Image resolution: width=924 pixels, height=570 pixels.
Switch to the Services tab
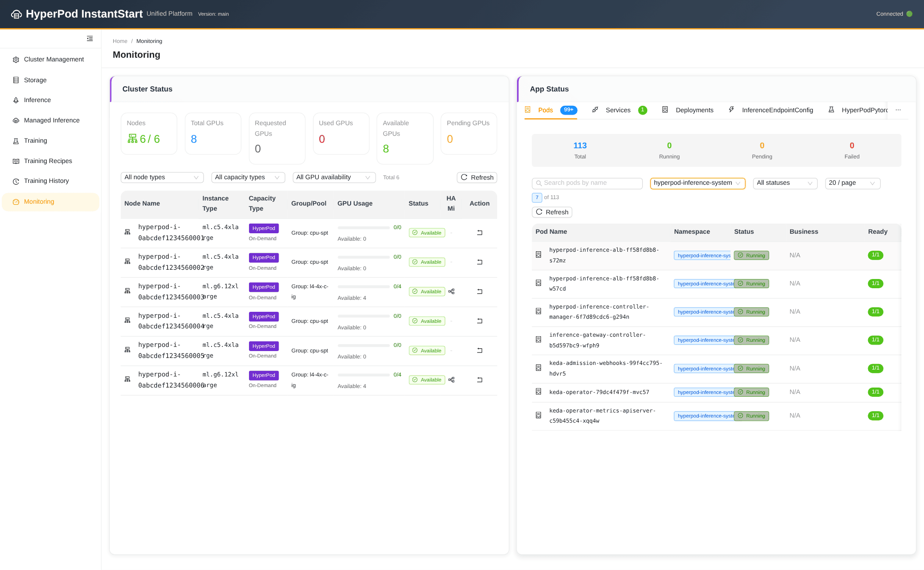(619, 110)
